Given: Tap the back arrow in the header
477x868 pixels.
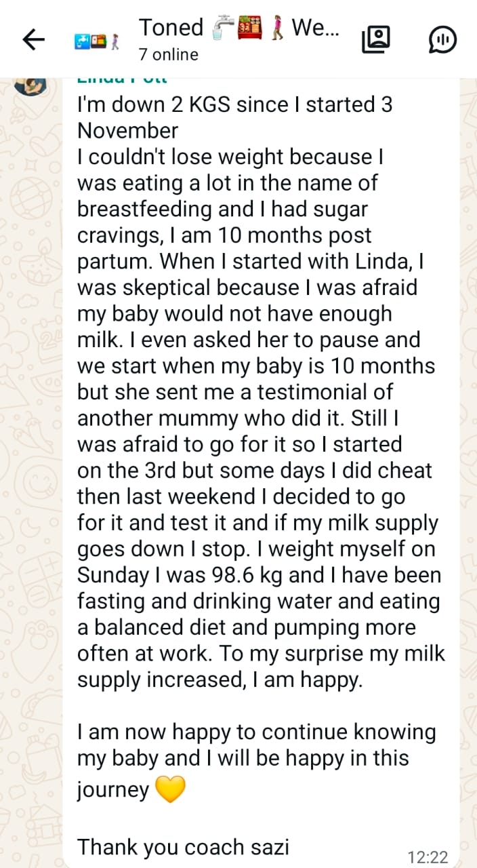Looking at the screenshot, I should coord(33,40).
